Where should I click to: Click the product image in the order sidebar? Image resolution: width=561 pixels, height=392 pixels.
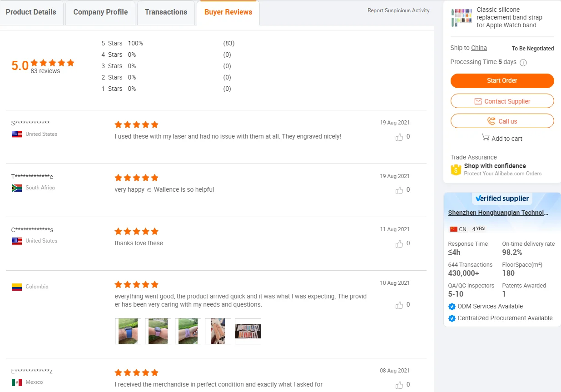click(462, 17)
